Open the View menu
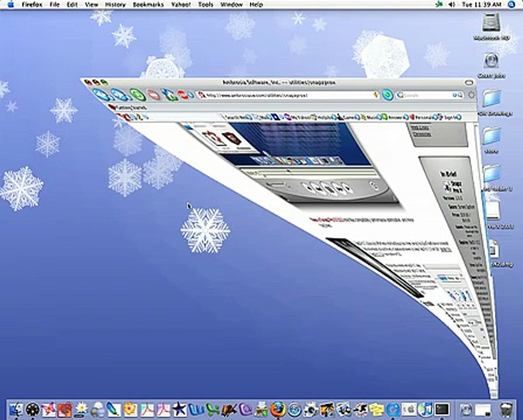This screenshot has width=523, height=420. coord(91,5)
